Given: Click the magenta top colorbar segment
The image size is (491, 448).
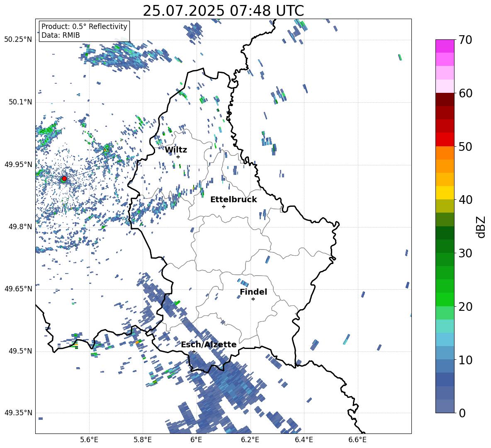Looking at the screenshot, I should [x=445, y=46].
